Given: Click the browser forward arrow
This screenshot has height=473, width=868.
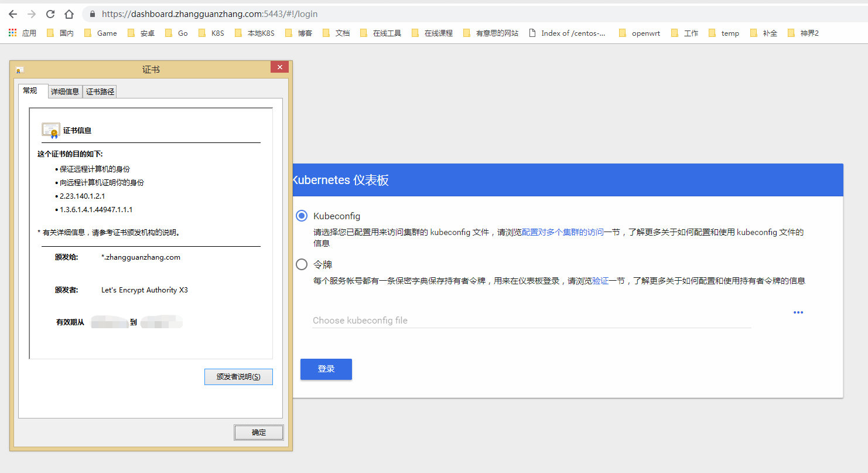Looking at the screenshot, I should pos(32,14).
